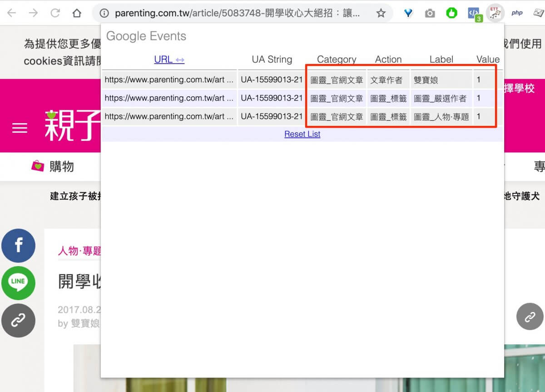Click the right-side gray link icon
Image resolution: width=545 pixels, height=392 pixels.
(x=530, y=317)
